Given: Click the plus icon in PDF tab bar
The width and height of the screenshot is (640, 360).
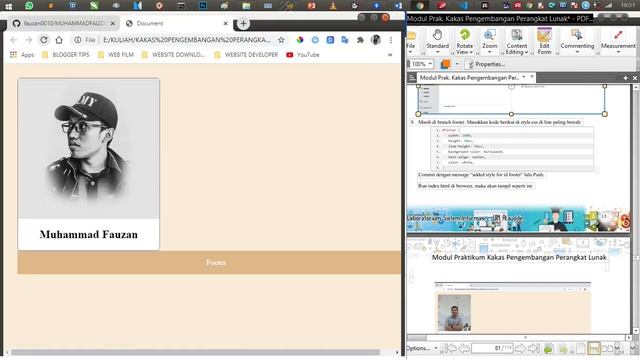Looking at the screenshot, I should (x=625, y=78).
